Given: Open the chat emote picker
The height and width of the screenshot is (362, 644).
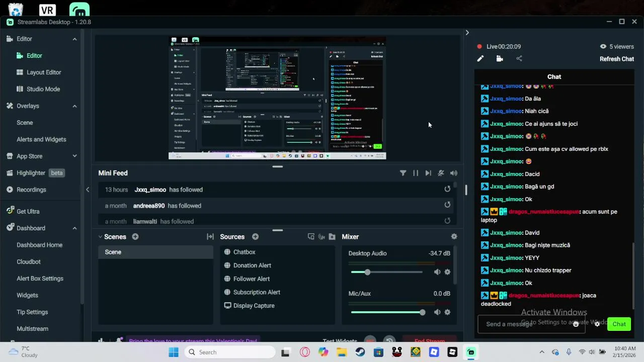Looking at the screenshot, I should [576, 324].
